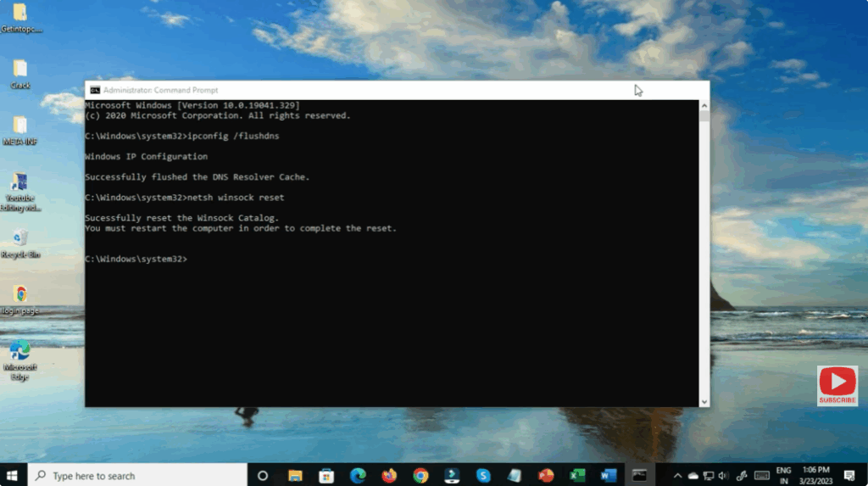The image size is (868, 486).
Task: Click scrollbar up arrow in Command Prompt
Action: pyautogui.click(x=704, y=105)
